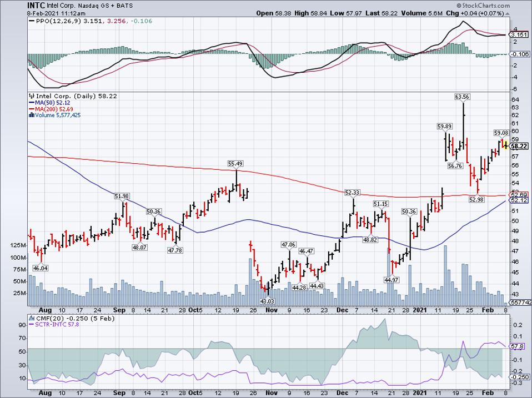532x398 pixels.
Task: Click the 'CMF(20) -0.250 (5 Feb)' legend
Action: [75, 318]
